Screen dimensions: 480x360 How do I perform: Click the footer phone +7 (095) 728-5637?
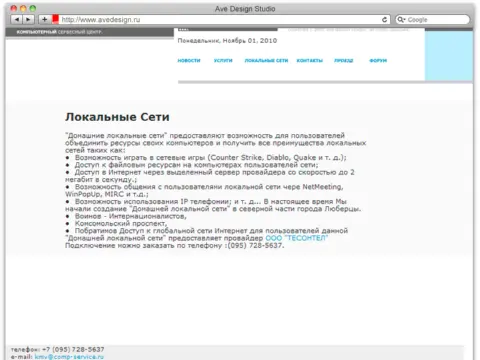pyautogui.click(x=73, y=349)
